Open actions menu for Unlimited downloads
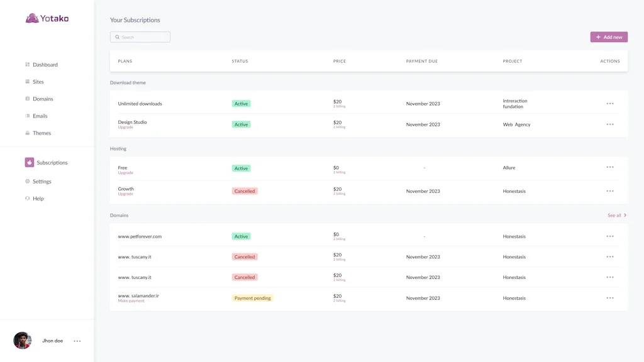This screenshot has width=644, height=362. (610, 104)
